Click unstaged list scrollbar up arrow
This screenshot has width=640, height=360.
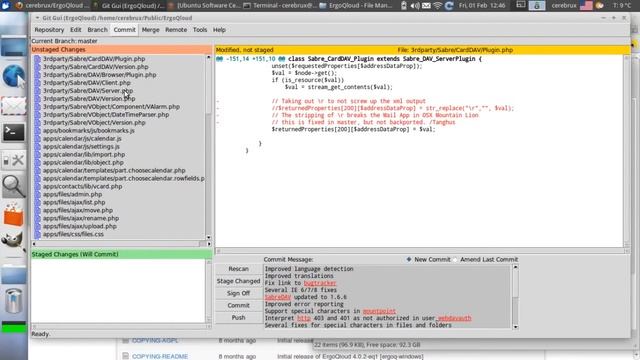tap(209, 58)
